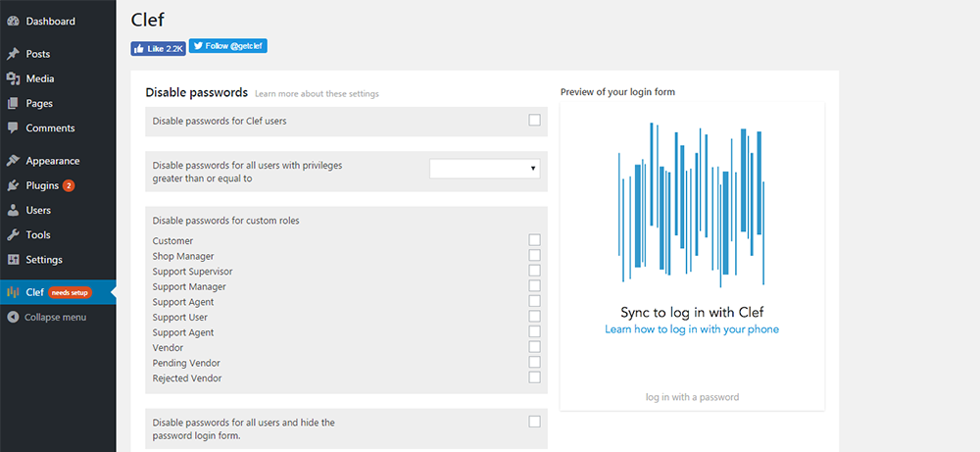Check the Rejected Vendor role checkbox
980x452 pixels.
pos(534,377)
